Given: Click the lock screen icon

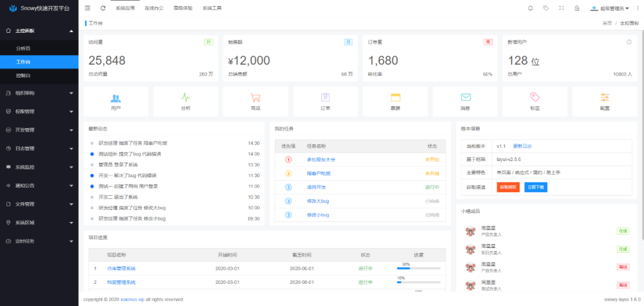Looking at the screenshot, I should tap(577, 8).
